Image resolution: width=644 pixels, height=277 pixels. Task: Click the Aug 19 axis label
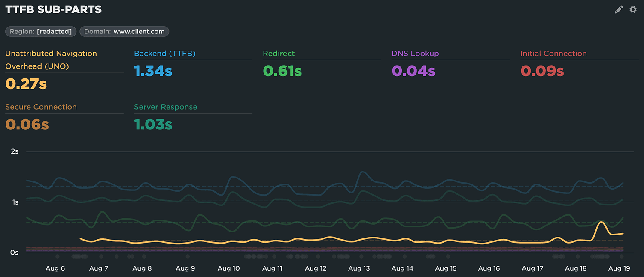click(x=619, y=268)
